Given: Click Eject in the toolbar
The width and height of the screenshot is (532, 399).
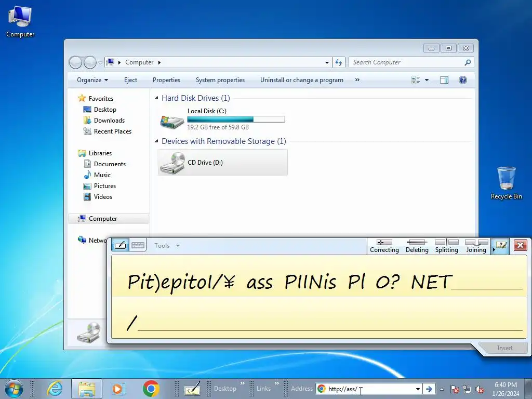Looking at the screenshot, I should click(x=130, y=80).
